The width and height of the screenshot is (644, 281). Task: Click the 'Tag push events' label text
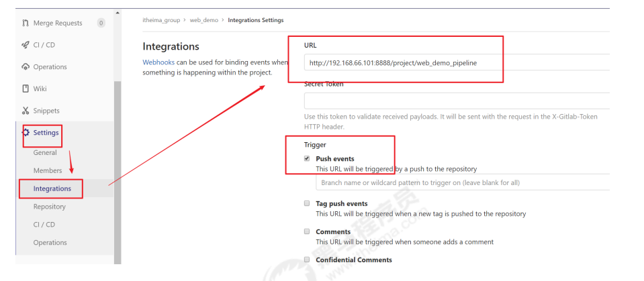pos(342,203)
